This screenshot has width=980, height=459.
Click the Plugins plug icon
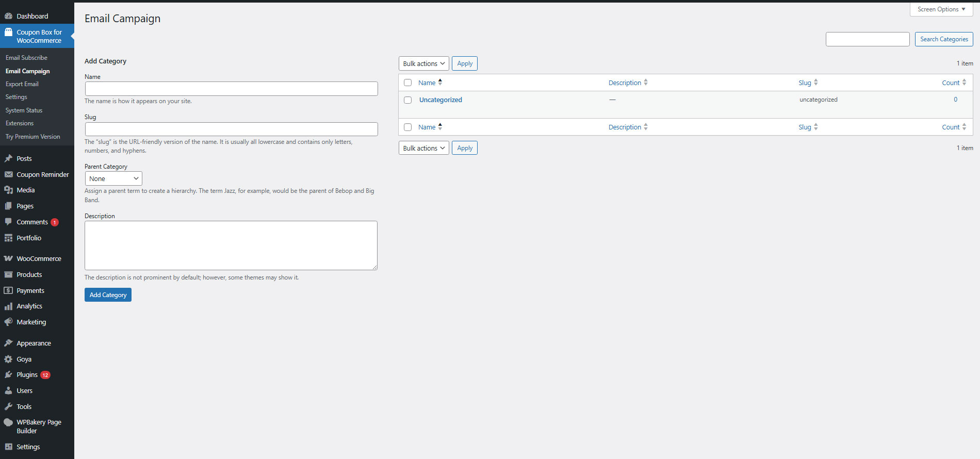(8, 374)
